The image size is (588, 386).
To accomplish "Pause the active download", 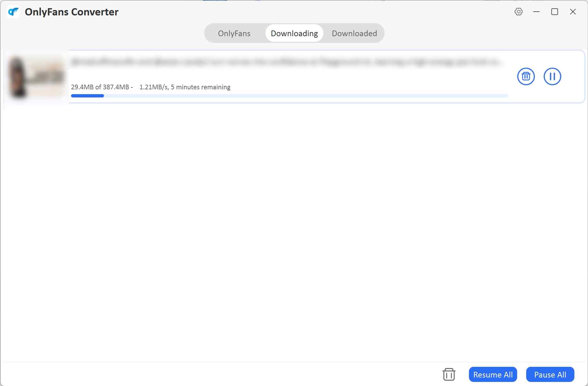I will pos(552,76).
